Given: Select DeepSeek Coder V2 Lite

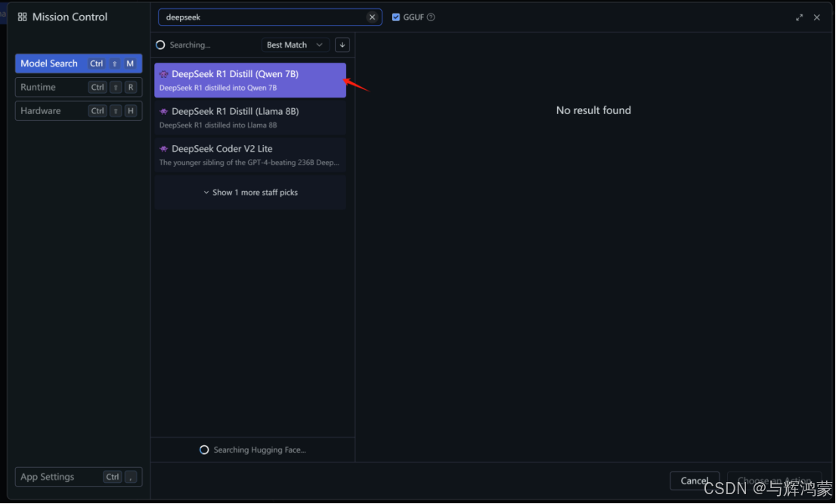Looking at the screenshot, I should coord(250,155).
